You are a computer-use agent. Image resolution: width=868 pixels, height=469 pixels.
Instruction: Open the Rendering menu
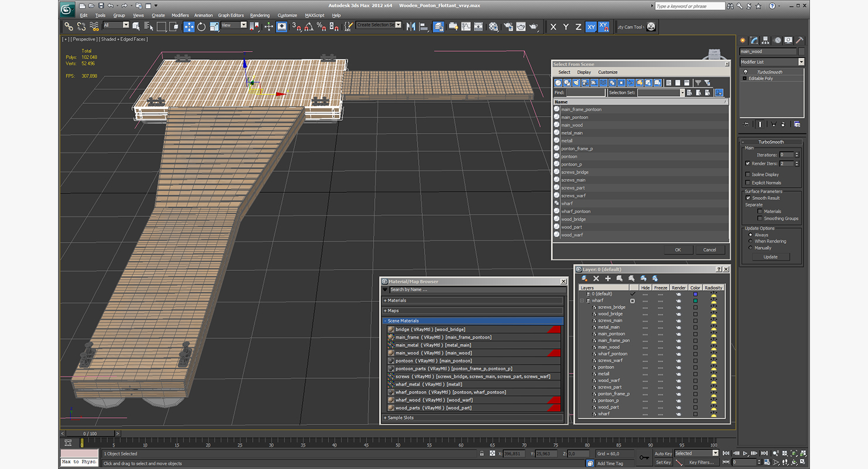coord(260,15)
